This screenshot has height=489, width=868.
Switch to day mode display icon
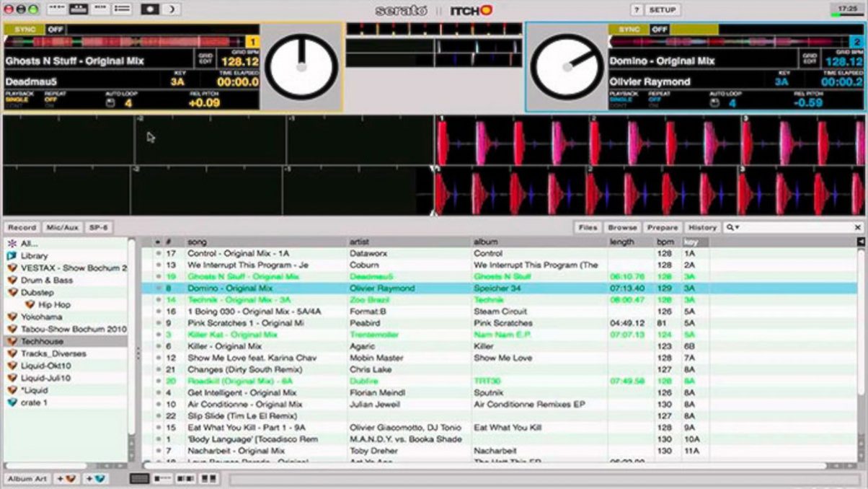[x=151, y=9]
